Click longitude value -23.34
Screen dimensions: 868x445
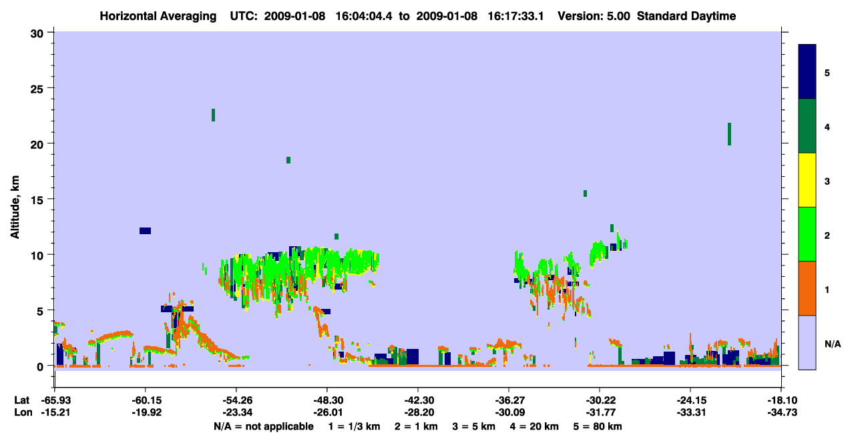coord(236,412)
